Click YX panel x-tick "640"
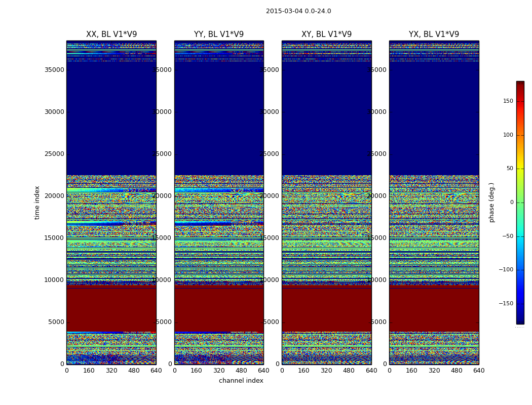Viewport: 532px width, 405px height. (479, 371)
